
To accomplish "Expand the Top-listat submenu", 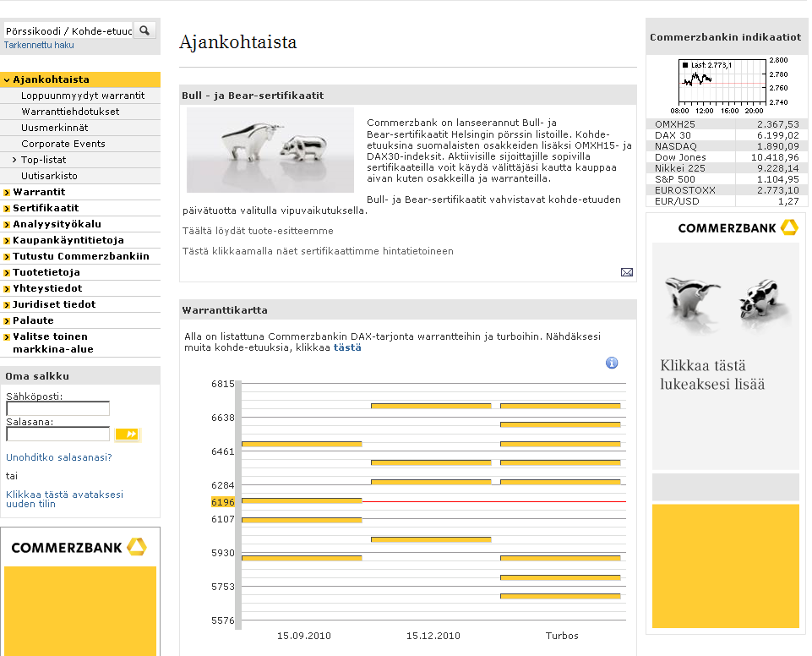I will click(x=43, y=160).
